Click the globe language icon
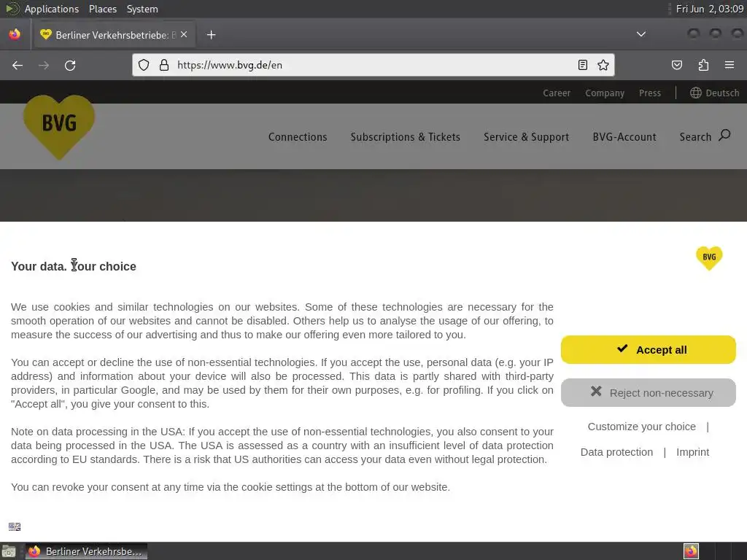This screenshot has height=560, width=747. click(x=695, y=93)
